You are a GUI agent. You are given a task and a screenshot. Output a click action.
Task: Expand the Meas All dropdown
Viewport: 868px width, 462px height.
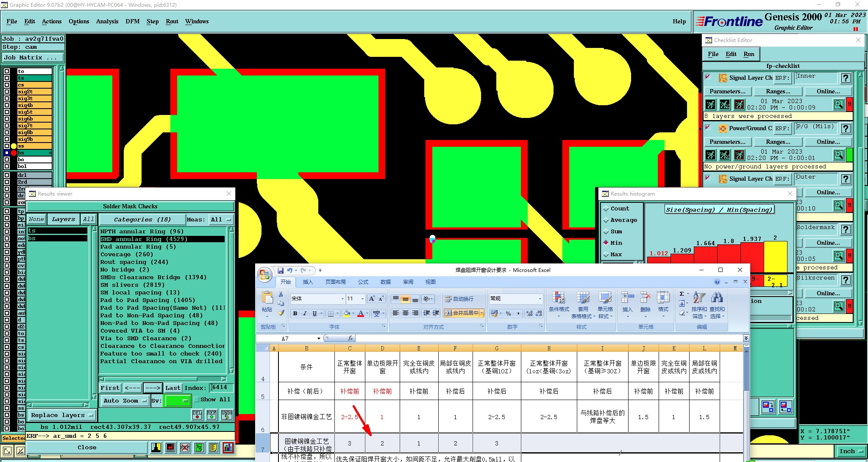coord(222,219)
